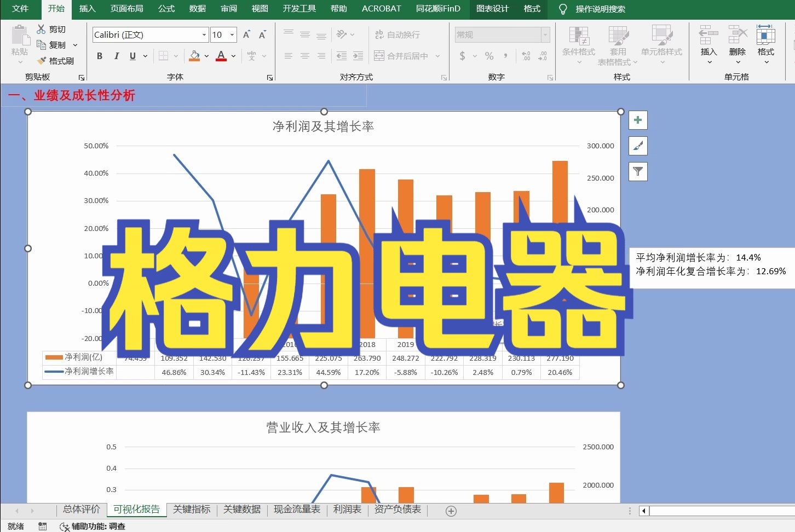Viewport: 795px width, 532px height.
Task: Increase font size with large A
Action: [x=246, y=34]
